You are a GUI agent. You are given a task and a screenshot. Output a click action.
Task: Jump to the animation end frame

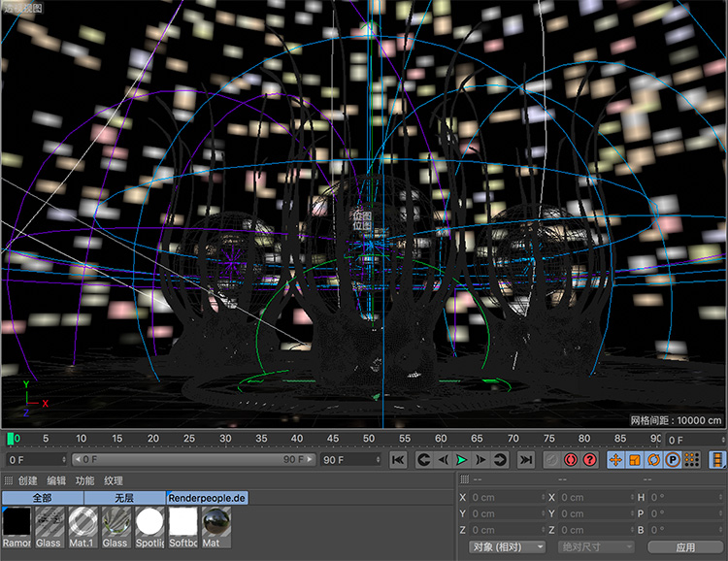525,459
